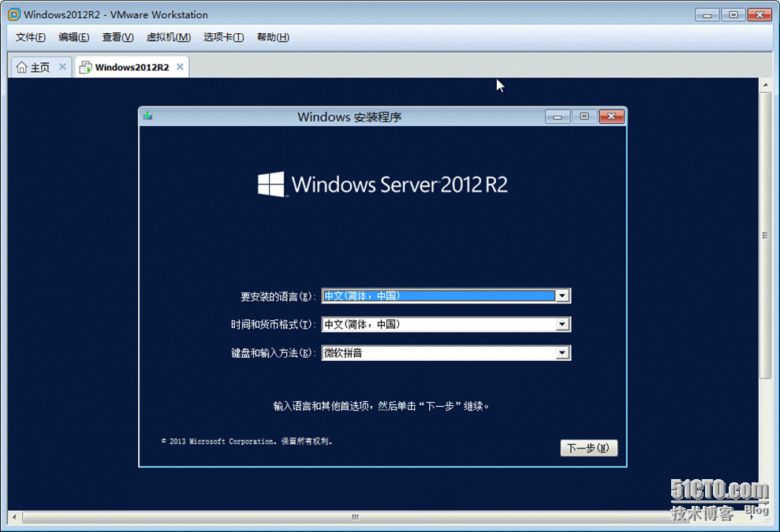Minimize the VMware Workstation window
This screenshot has height=532, width=780.
[x=707, y=15]
